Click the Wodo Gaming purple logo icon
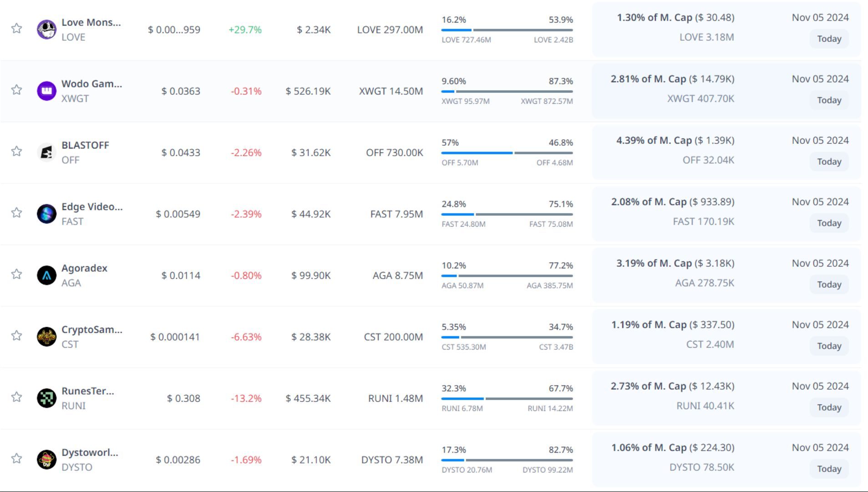This screenshot has height=492, width=868. (46, 91)
